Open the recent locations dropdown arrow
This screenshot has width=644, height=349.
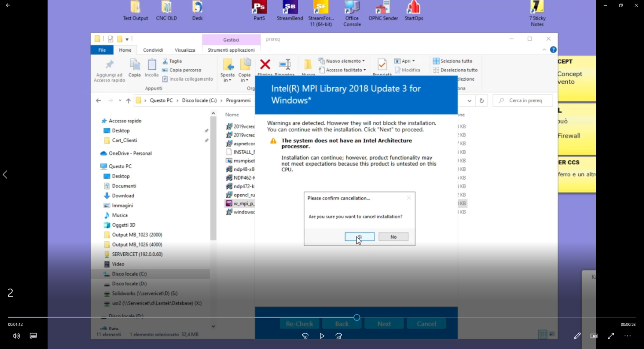pos(120,101)
